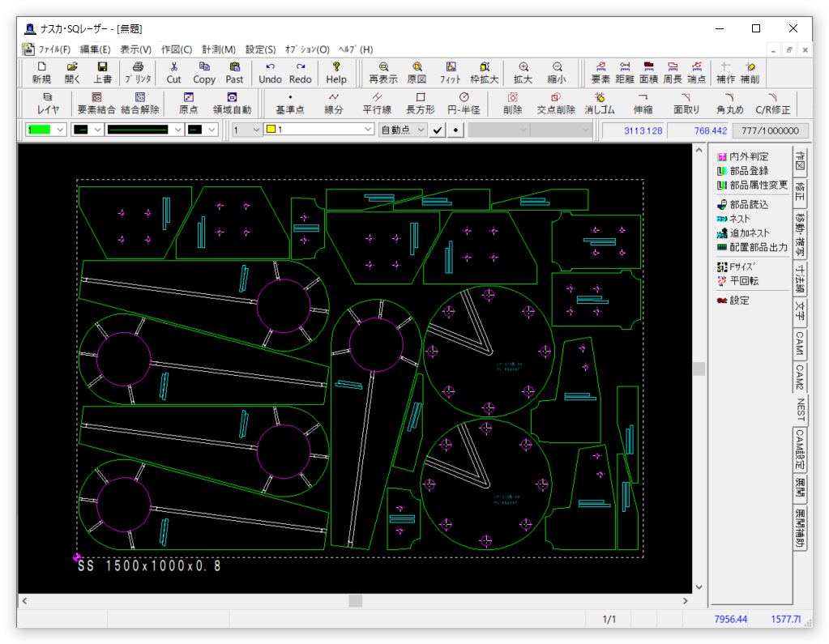This screenshot has width=829, height=644.
Task: Click the canvas vertical scrollbar down arrow
Action: point(699,587)
